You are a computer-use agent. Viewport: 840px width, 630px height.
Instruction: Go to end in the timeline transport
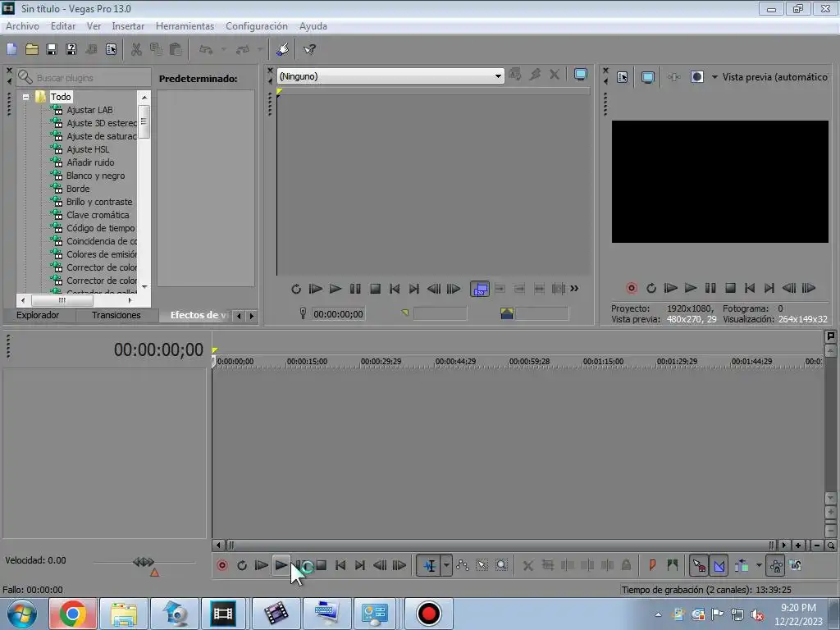[360, 565]
